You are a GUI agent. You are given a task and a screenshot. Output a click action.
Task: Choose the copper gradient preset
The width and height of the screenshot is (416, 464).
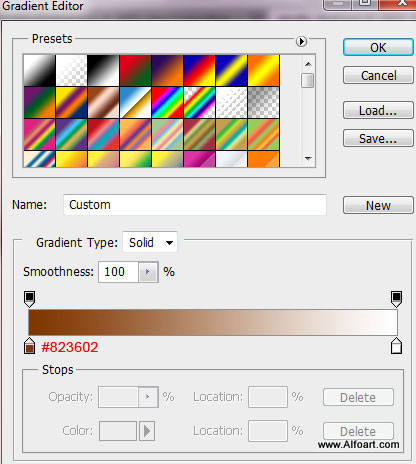[103, 102]
